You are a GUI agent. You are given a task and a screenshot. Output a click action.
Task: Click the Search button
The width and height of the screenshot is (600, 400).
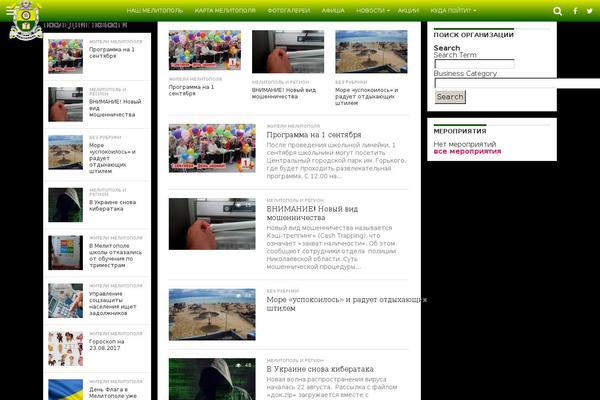pyautogui.click(x=450, y=97)
